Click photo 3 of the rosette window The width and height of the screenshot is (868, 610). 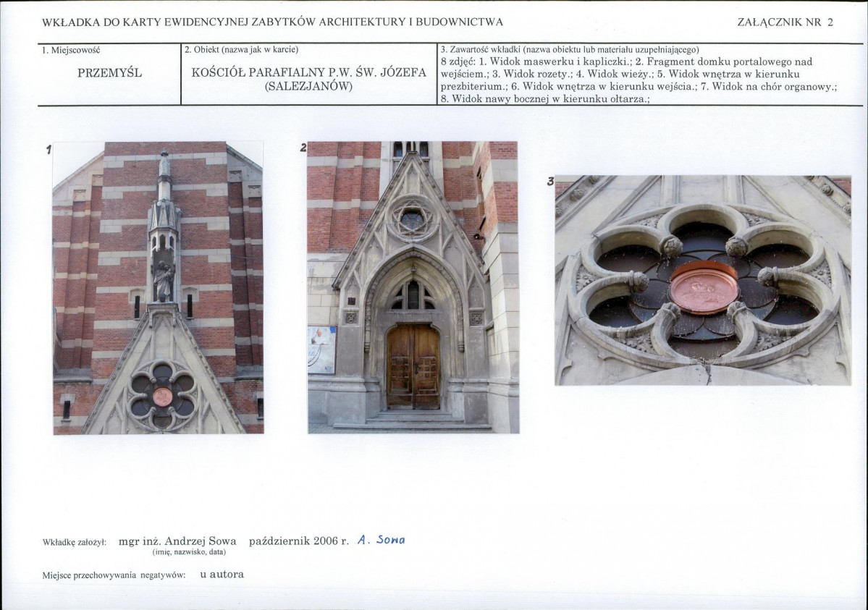pyautogui.click(x=703, y=280)
